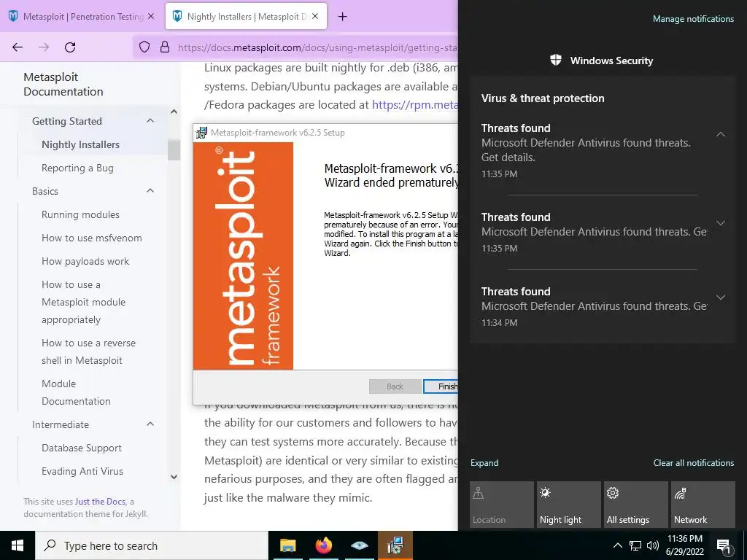Image resolution: width=747 pixels, height=560 pixels.
Task: Click the sidebar scrollbar thumb
Action: [x=174, y=150]
